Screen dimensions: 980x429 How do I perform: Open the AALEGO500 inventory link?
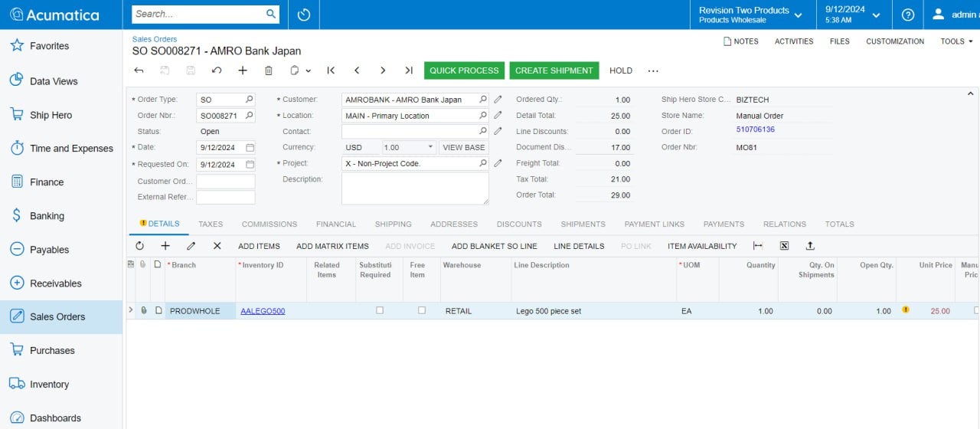point(263,311)
